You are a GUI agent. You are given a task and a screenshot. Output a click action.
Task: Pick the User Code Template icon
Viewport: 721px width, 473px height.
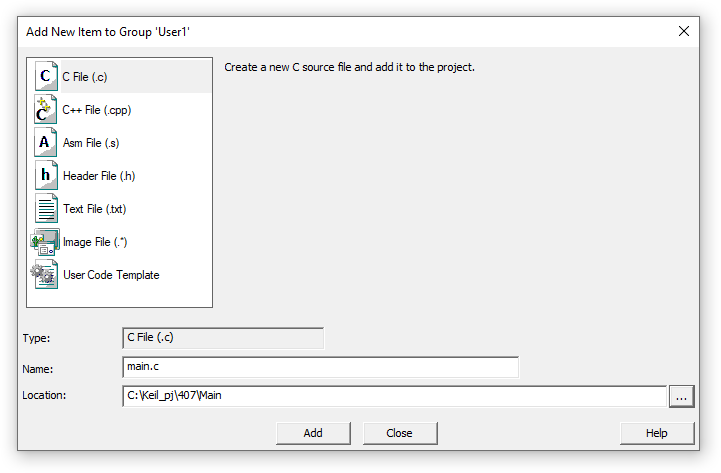45,274
